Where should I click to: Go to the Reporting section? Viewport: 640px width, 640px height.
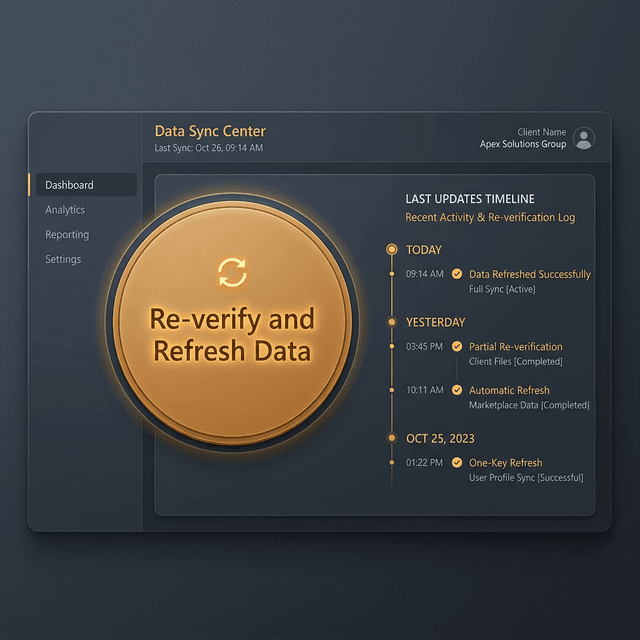67,235
